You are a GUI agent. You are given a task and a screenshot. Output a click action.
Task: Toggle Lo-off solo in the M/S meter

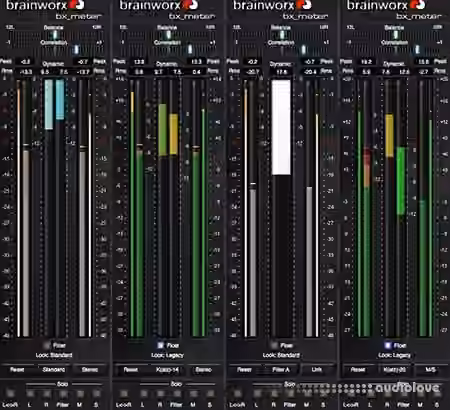tap(351, 394)
